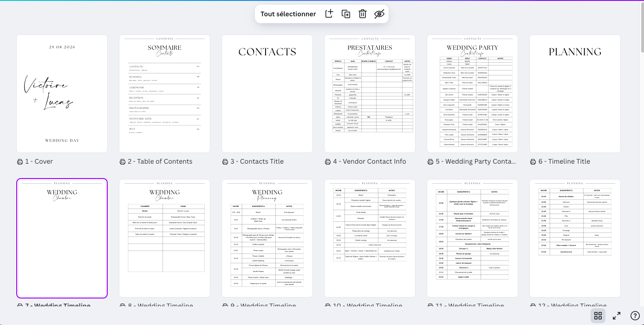Image resolution: width=644 pixels, height=325 pixels.
Task: Click printer icon beside 4 - Vendor Contact Info
Action: pos(328,162)
